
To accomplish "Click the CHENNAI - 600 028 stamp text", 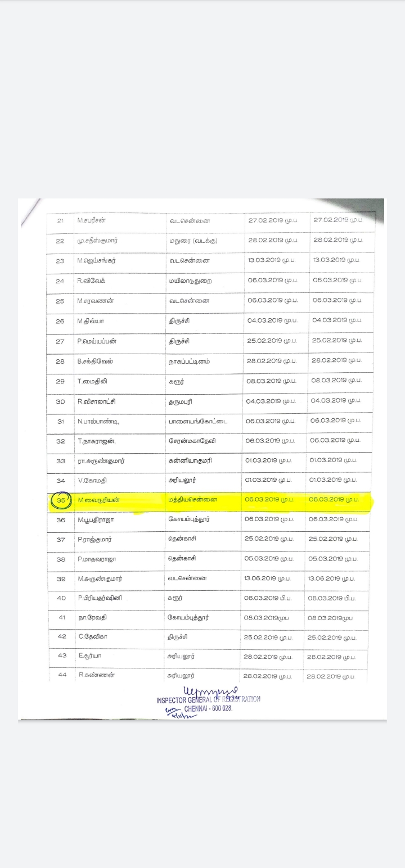I will [x=208, y=709].
